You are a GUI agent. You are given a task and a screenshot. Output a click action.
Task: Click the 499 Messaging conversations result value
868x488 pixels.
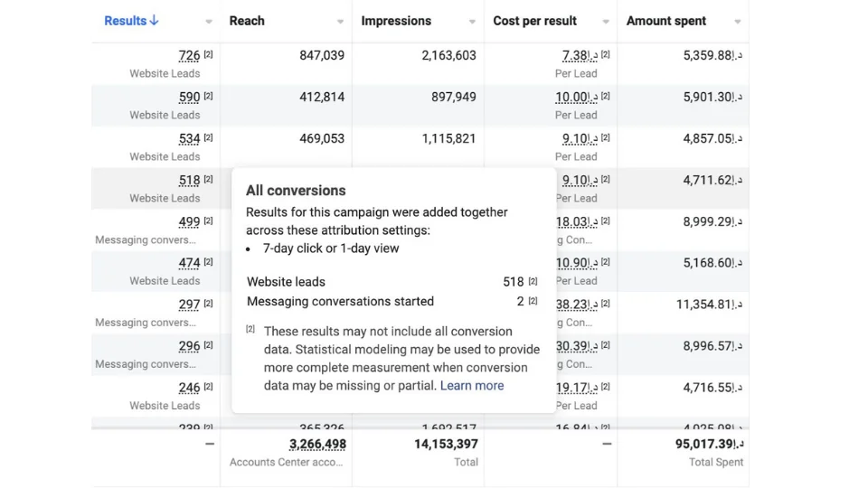(x=189, y=222)
